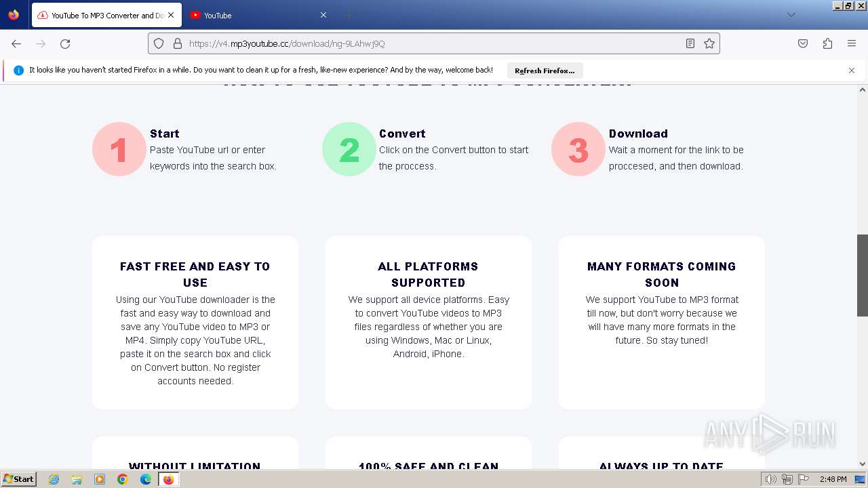Click MANY FORMATS COMING SOON heading
This screenshot has width=868, height=488.
[x=662, y=274]
